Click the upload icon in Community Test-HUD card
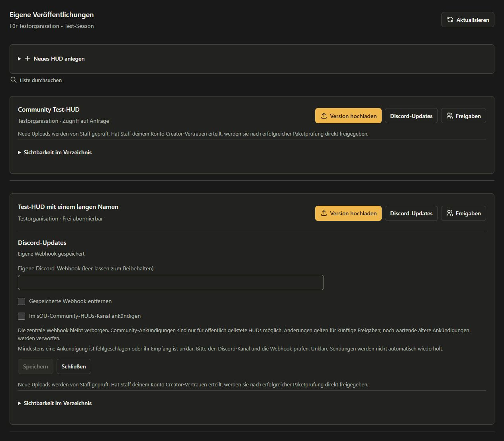 (324, 116)
